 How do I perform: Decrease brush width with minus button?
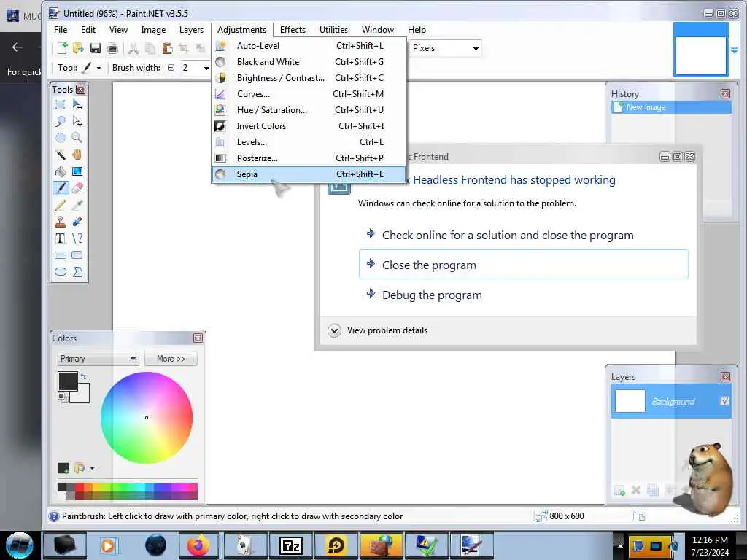171,68
